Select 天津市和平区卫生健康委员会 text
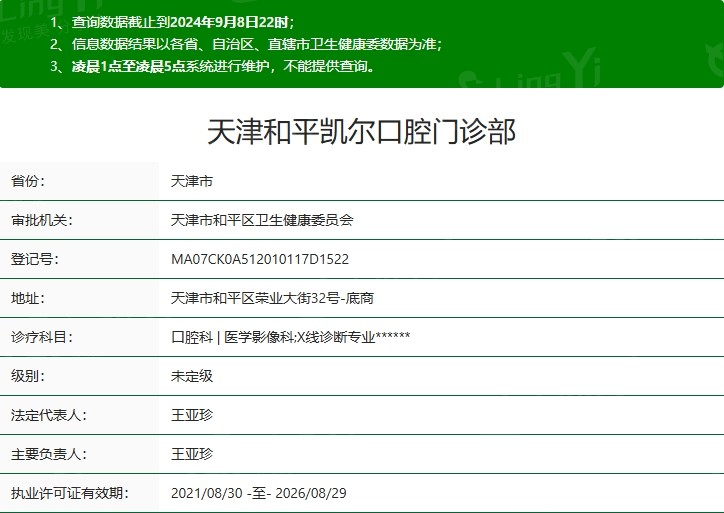The width and height of the screenshot is (724, 513). (x=262, y=220)
